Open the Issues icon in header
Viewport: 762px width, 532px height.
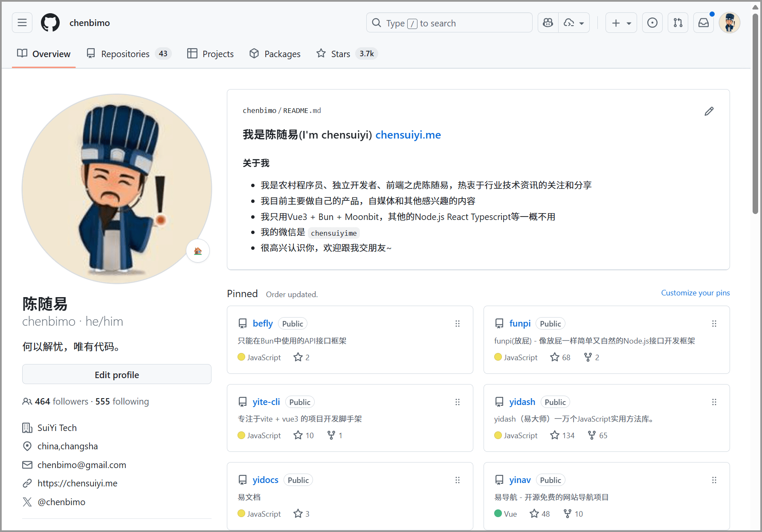click(x=652, y=23)
